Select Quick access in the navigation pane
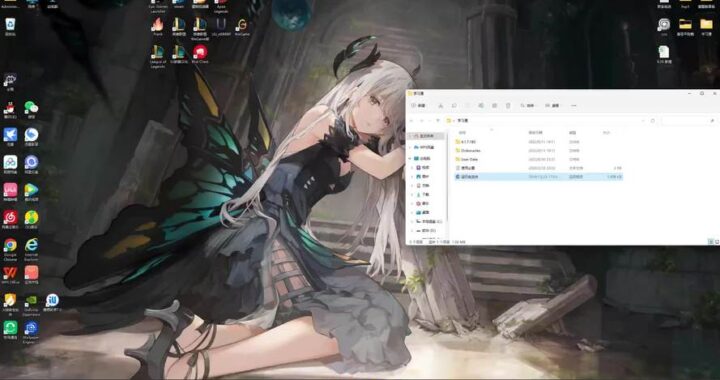The height and width of the screenshot is (380, 720). 427,136
